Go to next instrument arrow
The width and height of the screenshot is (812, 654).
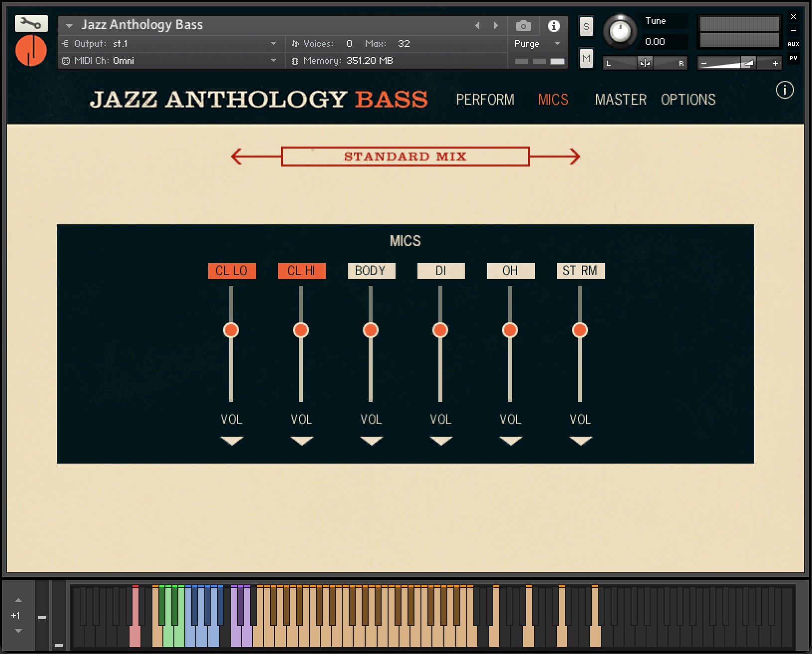(496, 25)
